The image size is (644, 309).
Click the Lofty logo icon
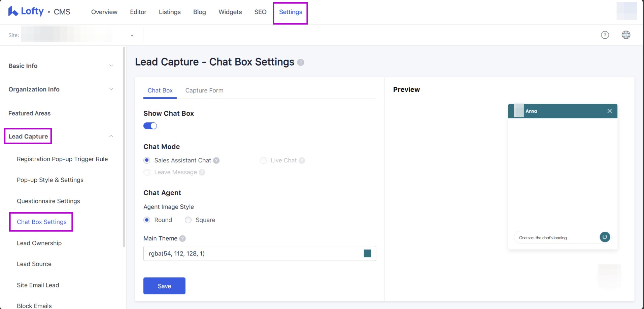13,11
